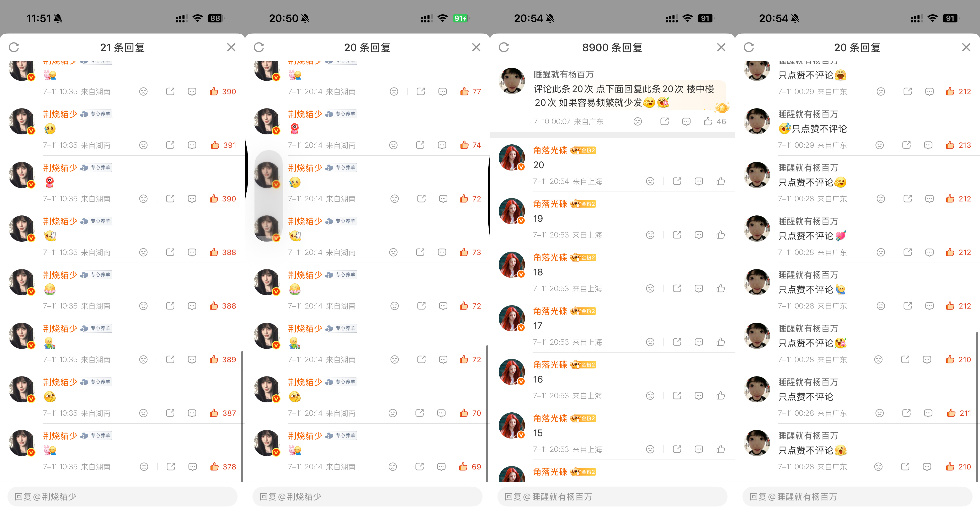Image resolution: width=980 pixels, height=531 pixels.
Task: Share the main comment dated 7-10 00:07
Action: 665,121
